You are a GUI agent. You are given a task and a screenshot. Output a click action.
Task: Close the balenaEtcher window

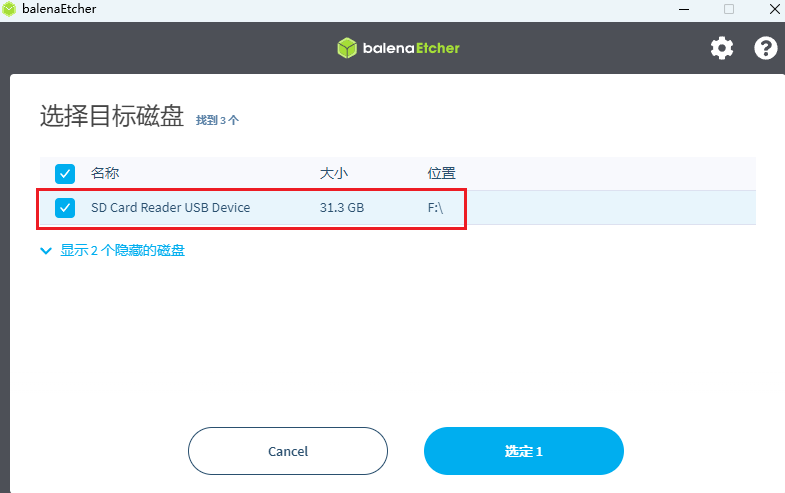[774, 9]
